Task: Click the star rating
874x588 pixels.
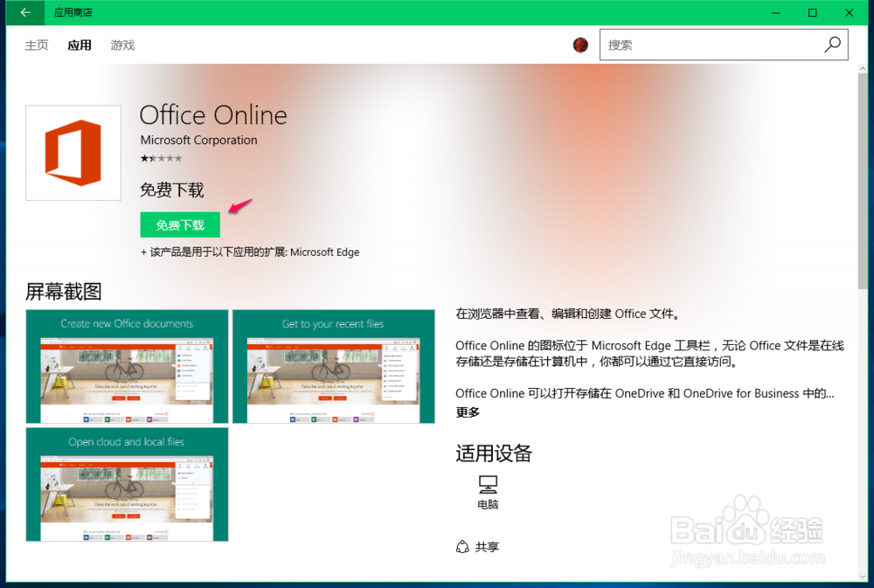Action: point(161,158)
